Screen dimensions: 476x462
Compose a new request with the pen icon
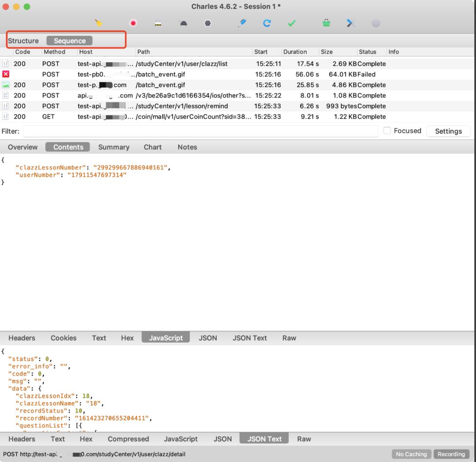tap(242, 23)
